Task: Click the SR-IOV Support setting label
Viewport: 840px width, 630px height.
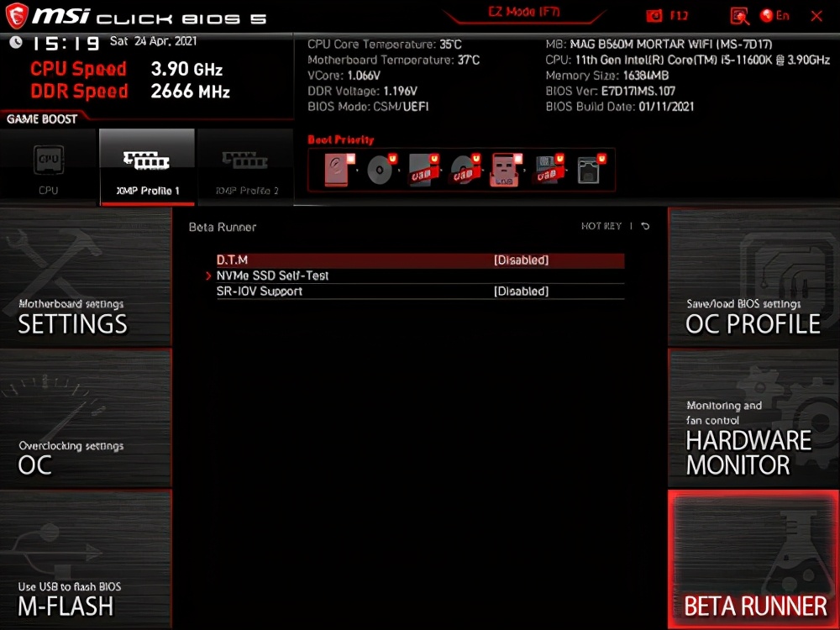Action: click(260, 291)
